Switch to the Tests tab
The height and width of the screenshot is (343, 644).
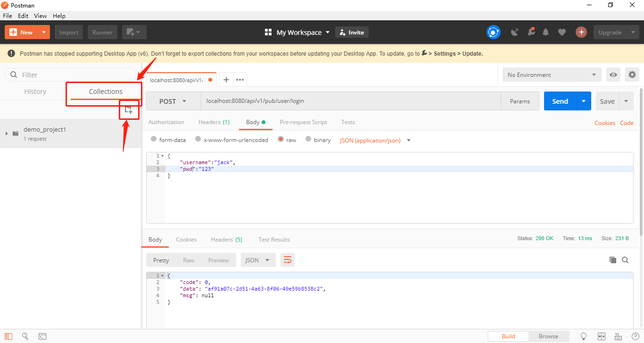pyautogui.click(x=348, y=122)
